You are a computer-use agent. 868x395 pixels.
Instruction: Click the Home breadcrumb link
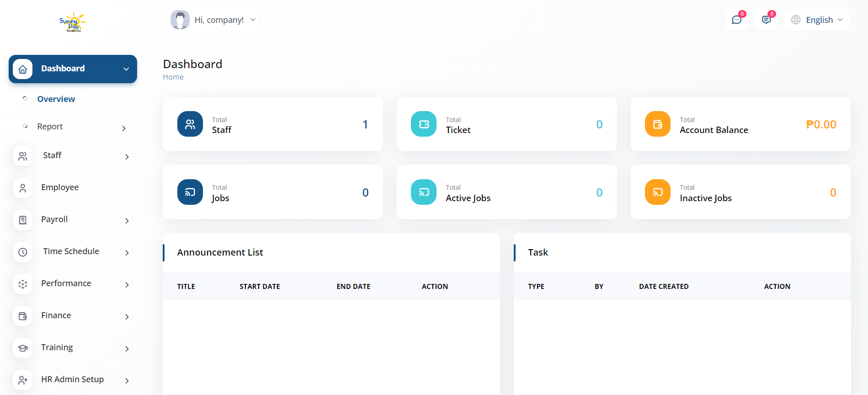(173, 77)
